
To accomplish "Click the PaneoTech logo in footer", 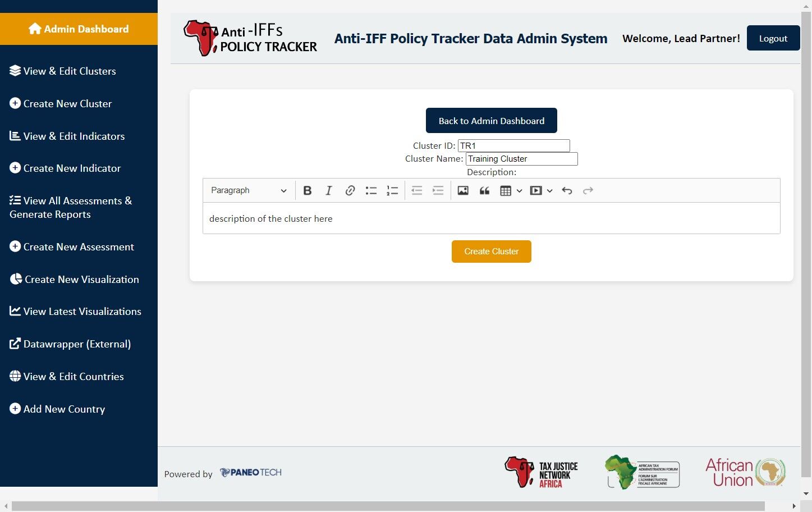I will (251, 473).
